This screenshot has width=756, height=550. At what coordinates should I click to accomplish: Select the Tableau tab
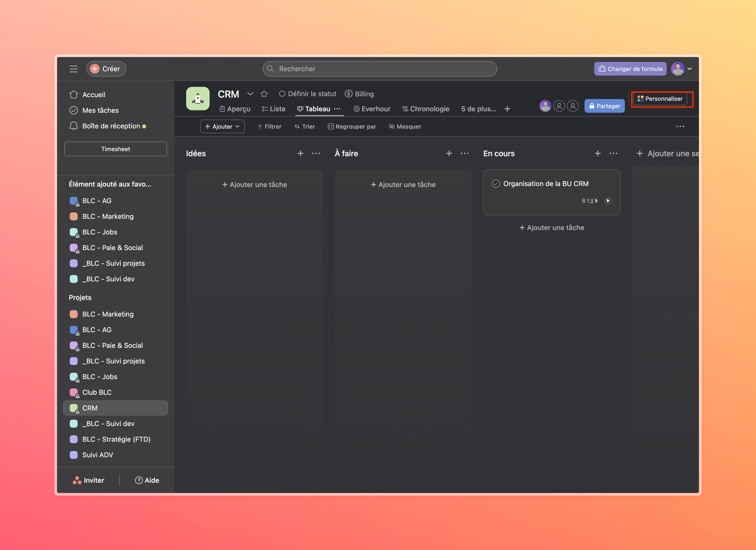[x=313, y=109]
